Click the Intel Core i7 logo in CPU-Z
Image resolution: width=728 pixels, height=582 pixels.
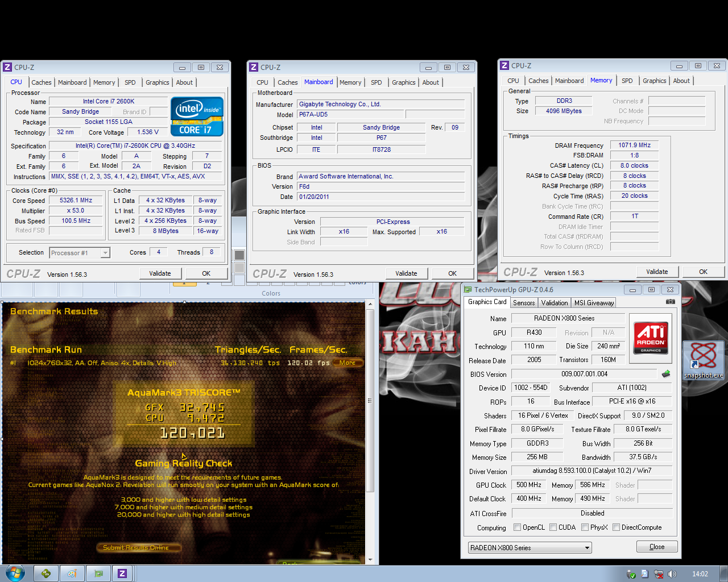click(x=197, y=118)
